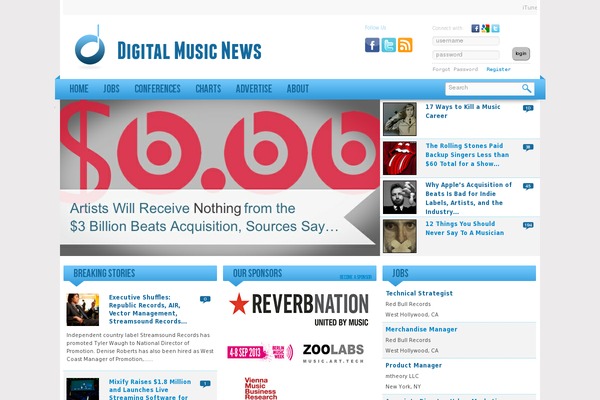The height and width of the screenshot is (400, 600).
Task: Click the Become a Sponsor link
Action: point(355,277)
